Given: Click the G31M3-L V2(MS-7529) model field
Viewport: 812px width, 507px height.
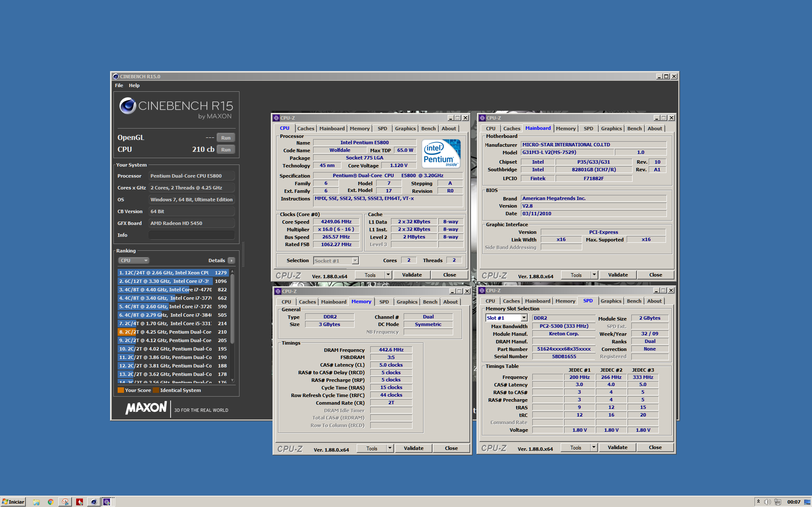Looking at the screenshot, I should (567, 152).
